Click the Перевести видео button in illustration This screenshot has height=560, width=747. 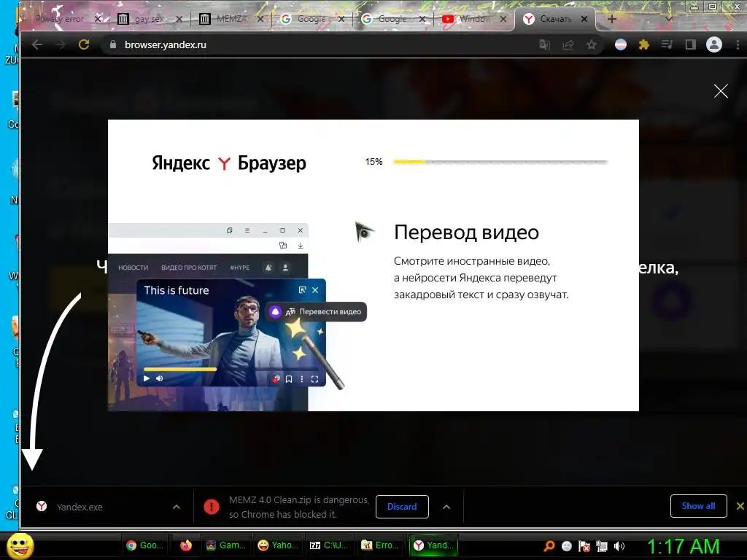[316, 311]
